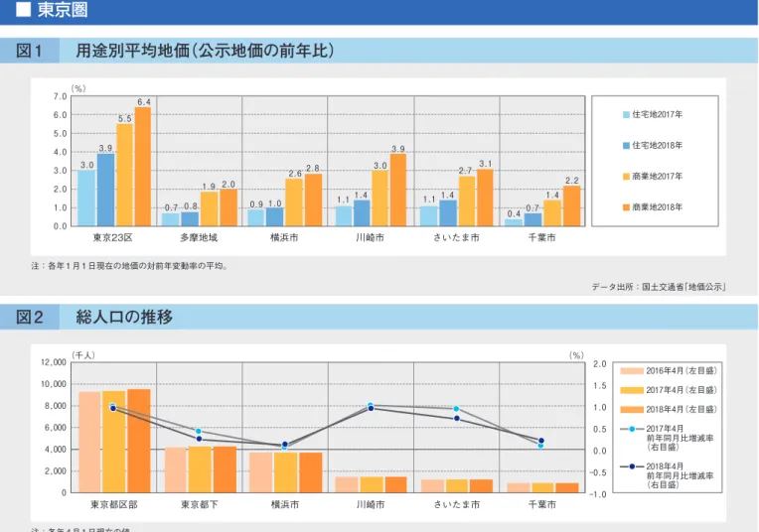
Task: Click the 商業地2018年 legend color square
Action: point(626,207)
